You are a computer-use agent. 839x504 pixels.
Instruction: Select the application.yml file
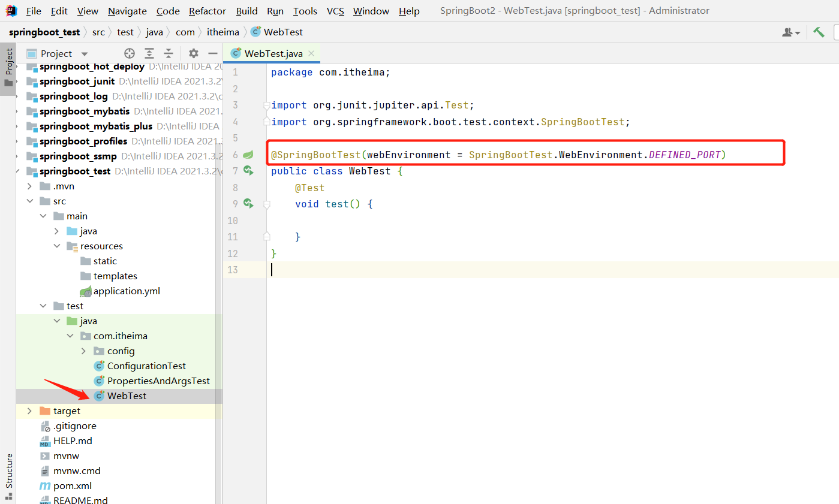coord(127,291)
